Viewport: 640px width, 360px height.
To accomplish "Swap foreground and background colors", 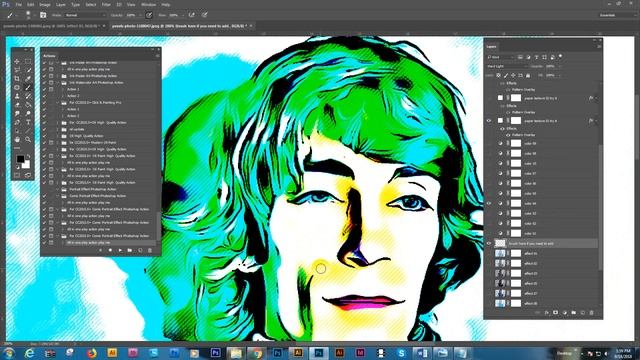I will 28,156.
